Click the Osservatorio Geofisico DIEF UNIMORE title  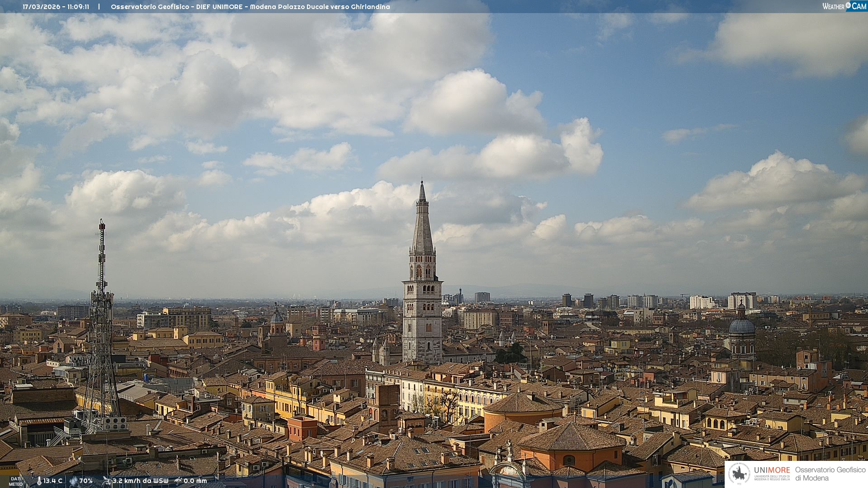click(x=250, y=7)
